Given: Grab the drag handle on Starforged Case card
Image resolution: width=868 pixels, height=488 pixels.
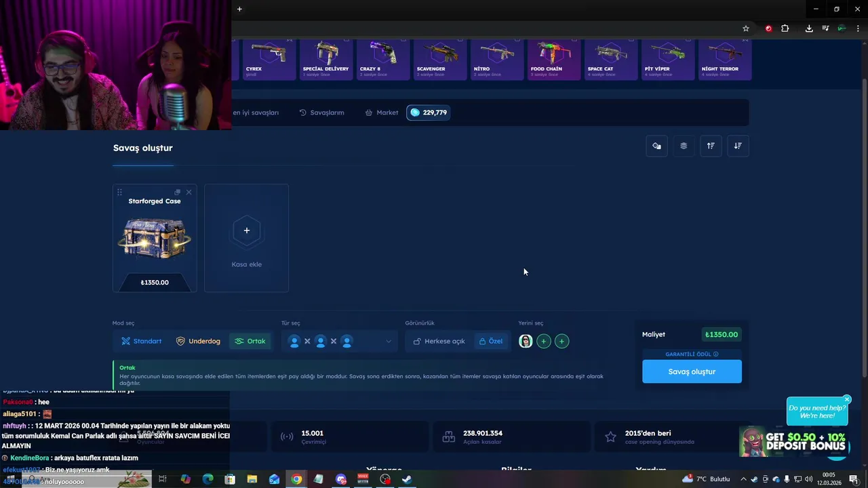Looking at the screenshot, I should 119,192.
